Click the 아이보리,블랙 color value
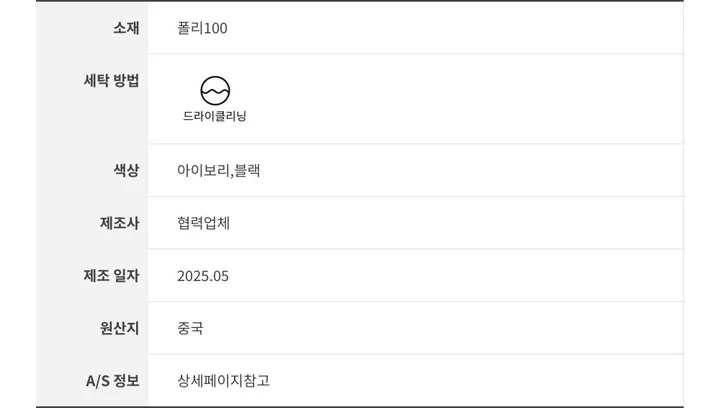The width and height of the screenshot is (720, 408). point(219,170)
